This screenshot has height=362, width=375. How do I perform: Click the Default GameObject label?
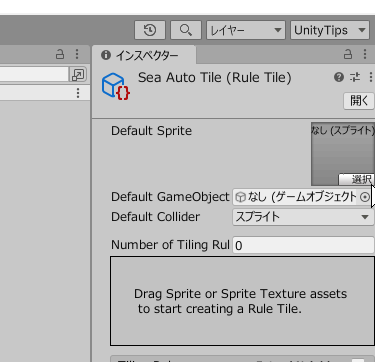point(170,197)
